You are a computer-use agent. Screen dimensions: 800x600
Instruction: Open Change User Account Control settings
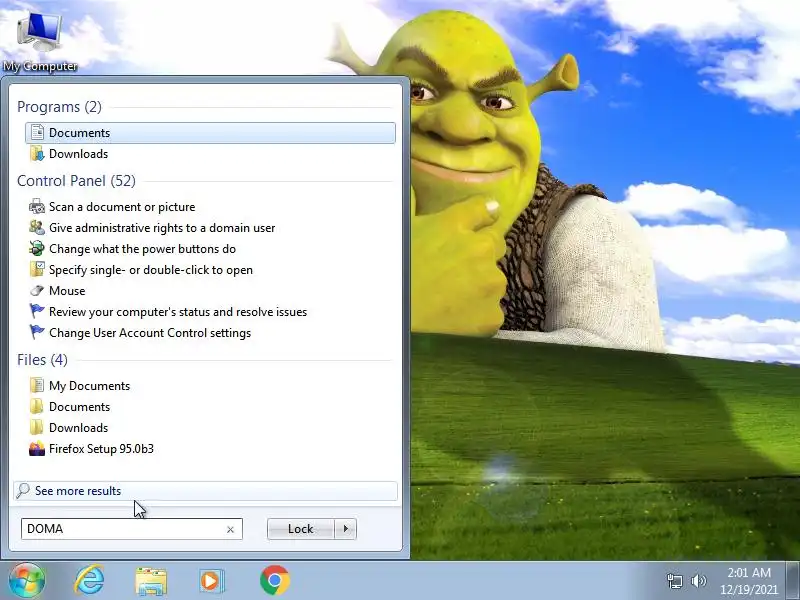tap(210, 333)
